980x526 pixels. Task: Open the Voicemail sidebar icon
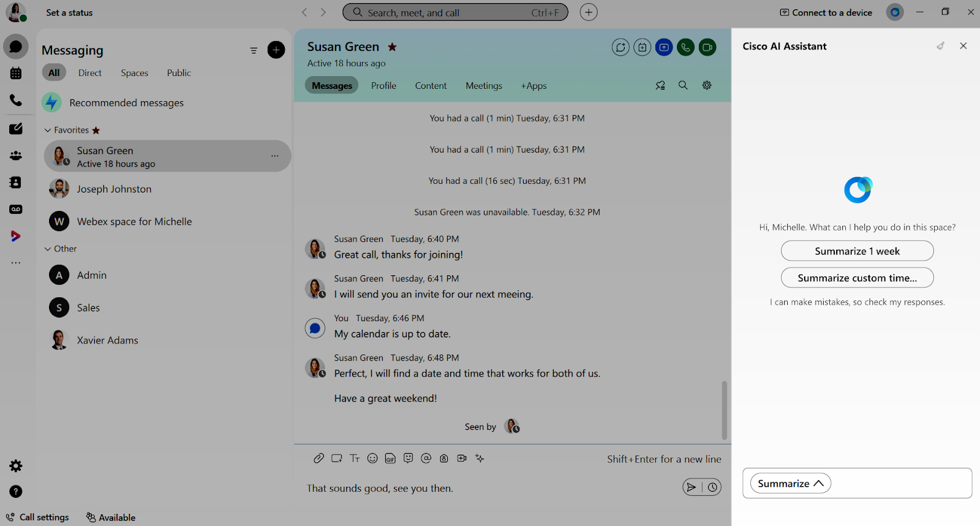pos(16,209)
